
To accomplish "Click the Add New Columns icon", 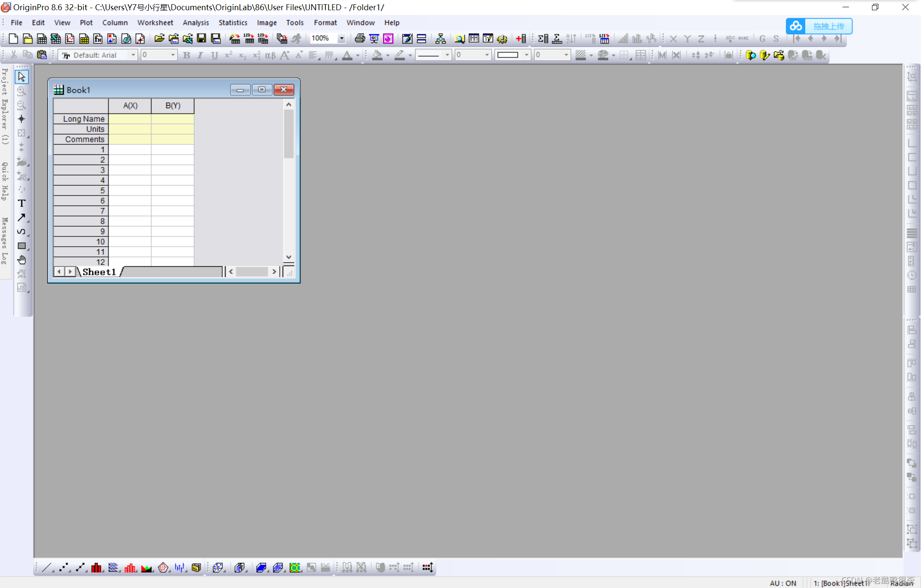I will [x=521, y=39].
